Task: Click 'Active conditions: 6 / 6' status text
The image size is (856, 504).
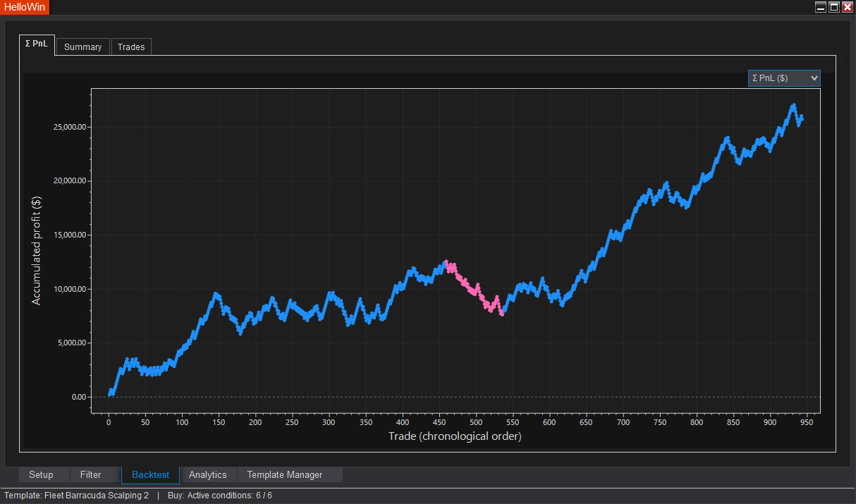Action: point(229,496)
